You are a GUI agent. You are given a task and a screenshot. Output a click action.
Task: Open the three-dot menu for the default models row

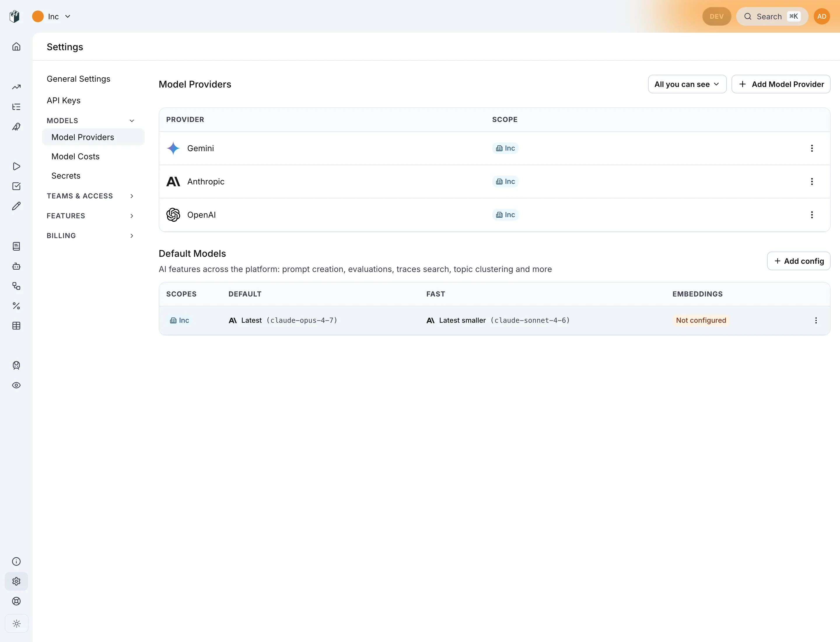816,321
